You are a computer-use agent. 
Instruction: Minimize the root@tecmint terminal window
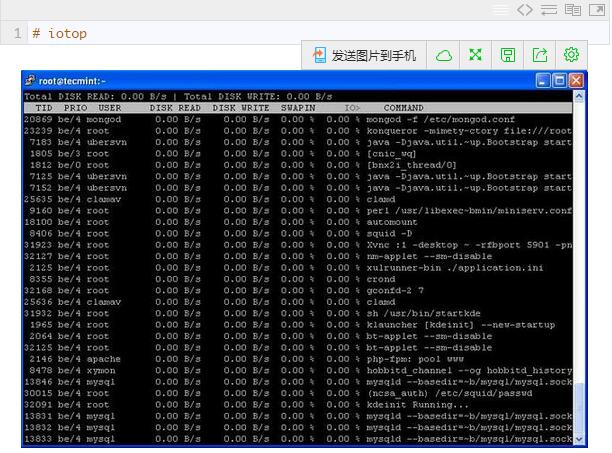pyautogui.click(x=543, y=81)
